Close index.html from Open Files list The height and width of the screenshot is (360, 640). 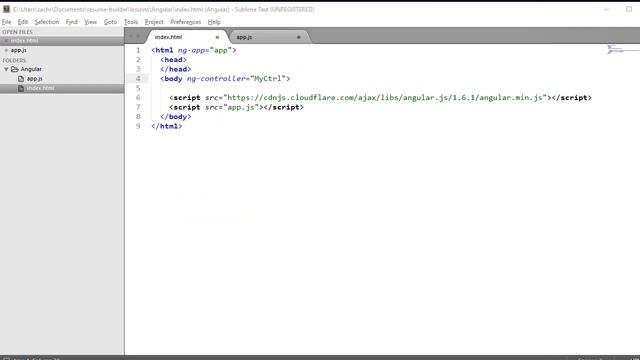[x=6, y=40]
